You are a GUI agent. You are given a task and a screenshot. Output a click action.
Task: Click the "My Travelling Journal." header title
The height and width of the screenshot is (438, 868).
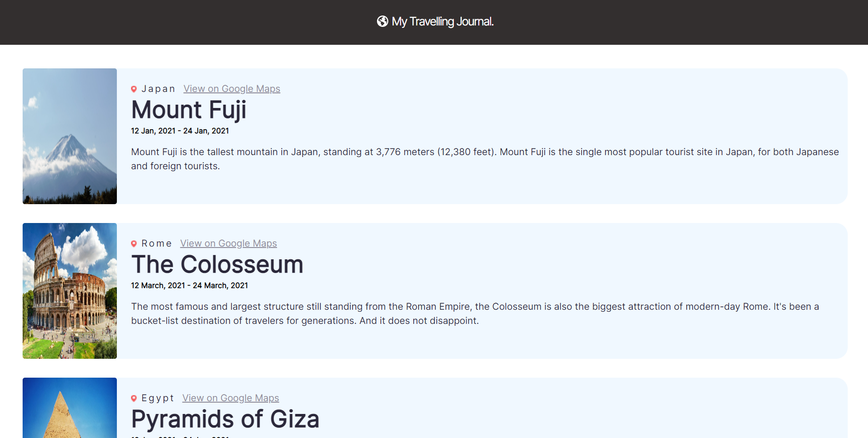pyautogui.click(x=442, y=22)
